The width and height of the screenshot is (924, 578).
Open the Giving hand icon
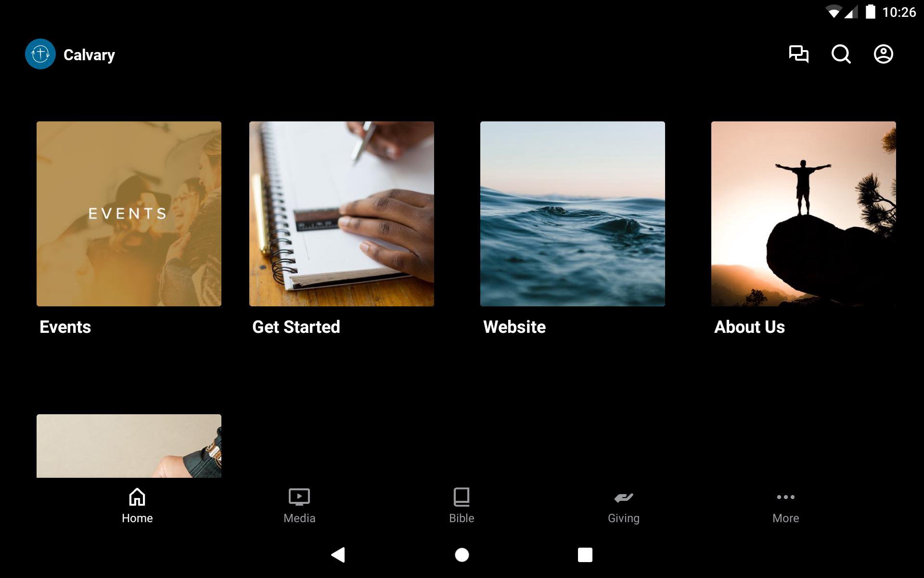click(x=623, y=497)
